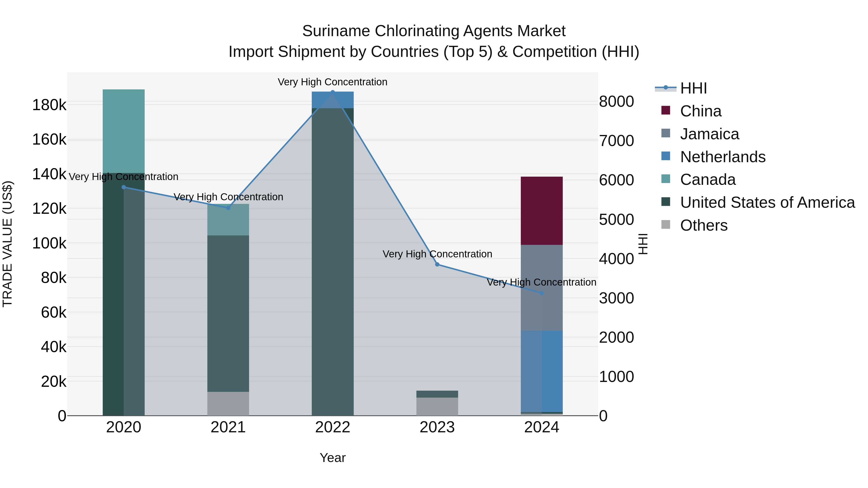Select the 2022 HHI peak data point
Image resolution: width=868 pixels, height=488 pixels.
click(x=332, y=92)
